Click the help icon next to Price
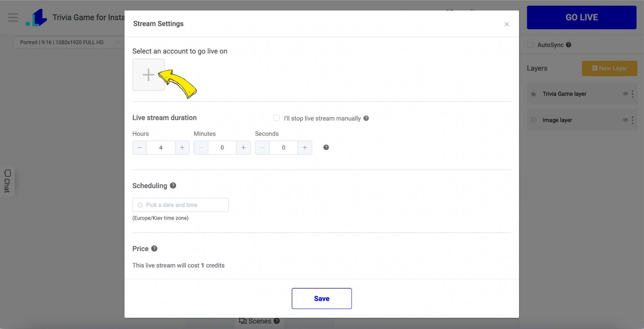 click(x=154, y=249)
